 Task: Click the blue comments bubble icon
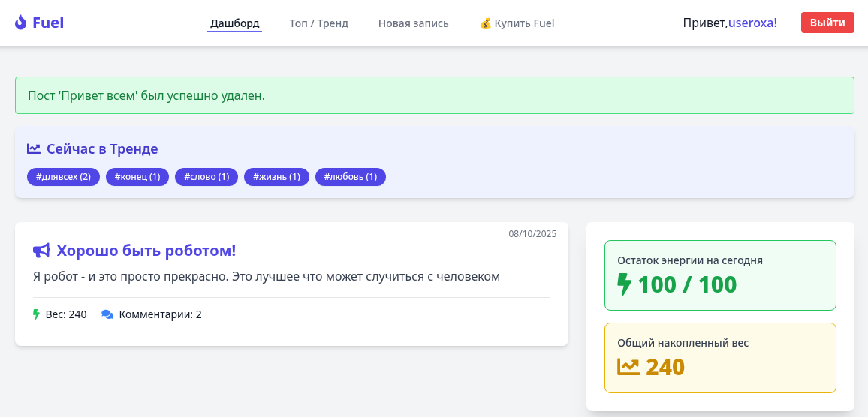pos(107,314)
